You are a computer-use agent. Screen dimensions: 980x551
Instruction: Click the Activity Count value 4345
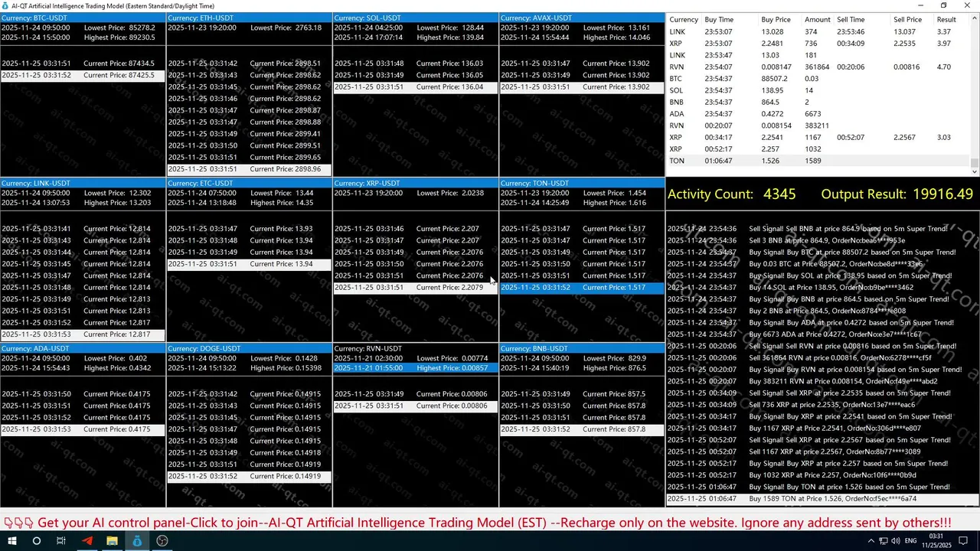[779, 194]
